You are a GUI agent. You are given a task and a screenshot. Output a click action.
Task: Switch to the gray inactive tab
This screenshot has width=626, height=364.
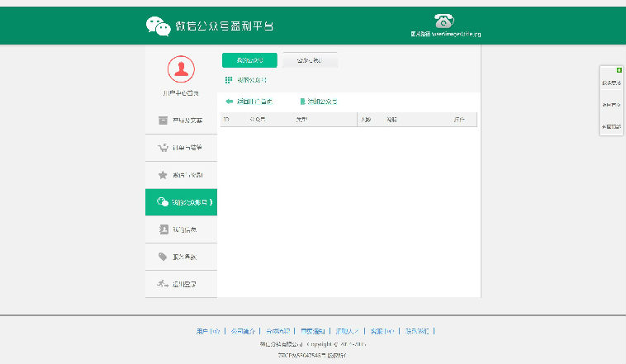(310, 60)
